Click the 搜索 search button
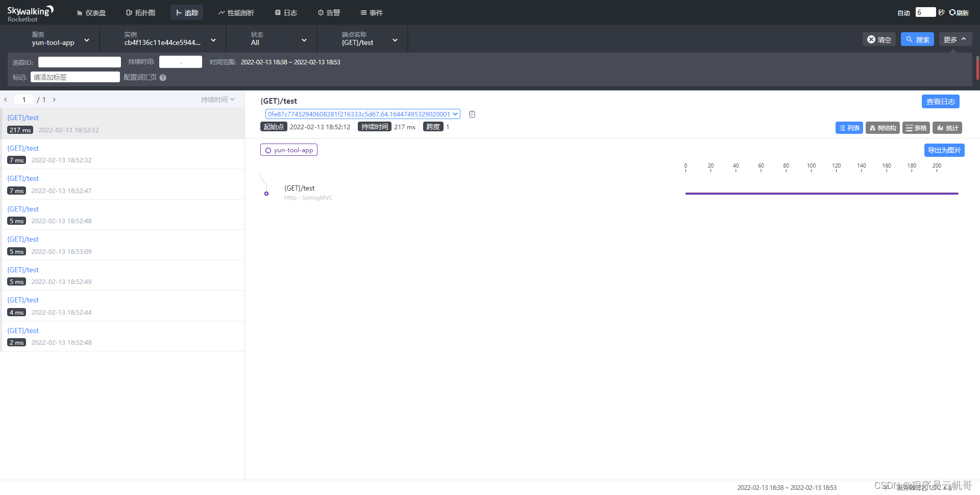Screen dimensions: 980x495 coord(917,39)
